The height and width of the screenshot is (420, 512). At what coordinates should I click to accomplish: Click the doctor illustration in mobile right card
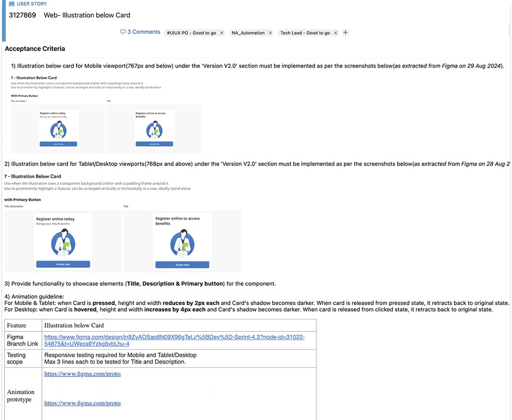click(154, 130)
